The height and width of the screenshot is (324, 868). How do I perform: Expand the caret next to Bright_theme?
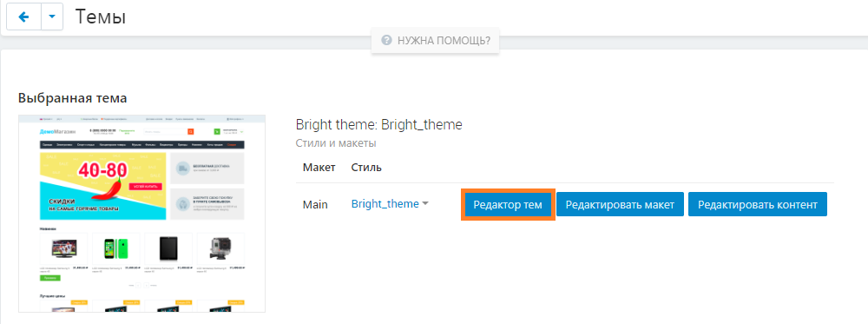tap(425, 204)
